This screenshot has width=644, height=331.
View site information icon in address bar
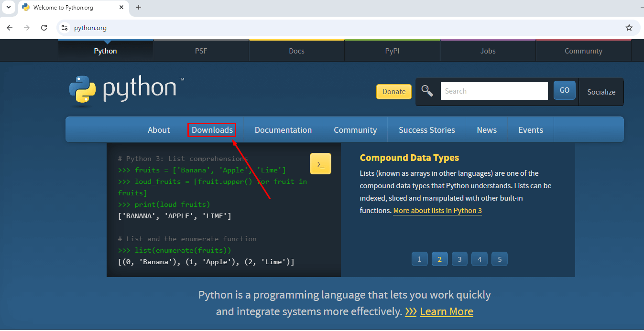coord(65,28)
